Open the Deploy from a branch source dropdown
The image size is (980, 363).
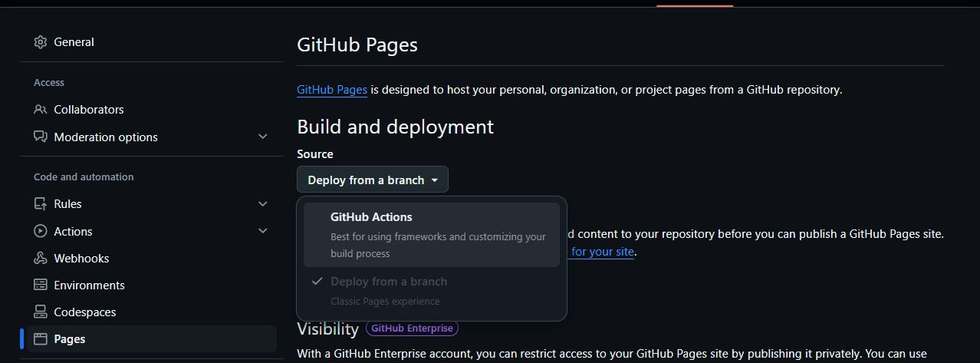(x=373, y=180)
